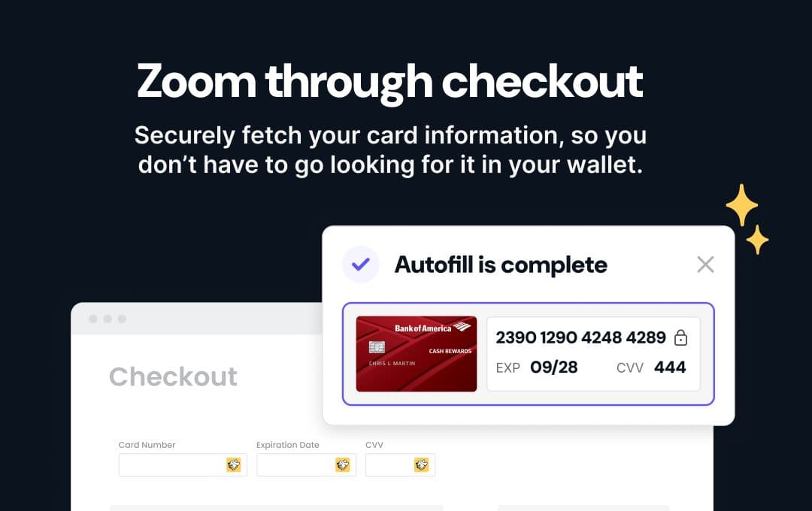Click the expiration value 09/28
812x511 pixels.
554,367
